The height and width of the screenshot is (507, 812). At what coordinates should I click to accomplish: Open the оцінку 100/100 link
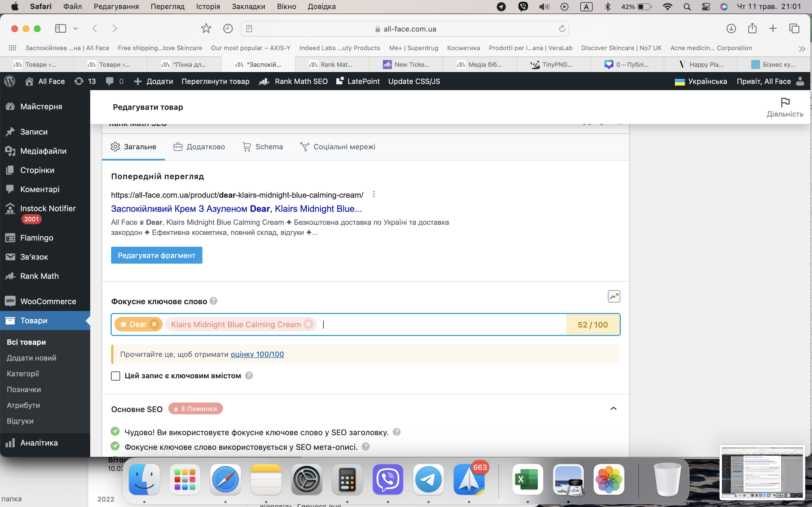257,354
